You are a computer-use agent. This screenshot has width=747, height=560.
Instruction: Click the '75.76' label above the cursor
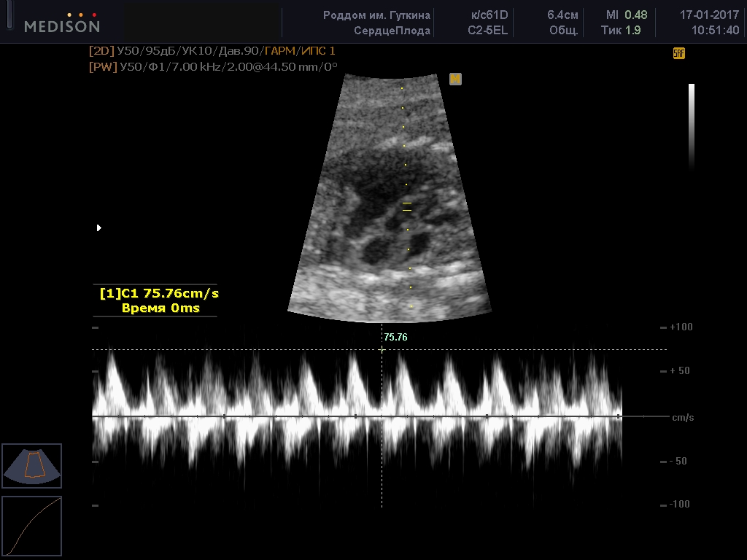(x=395, y=337)
